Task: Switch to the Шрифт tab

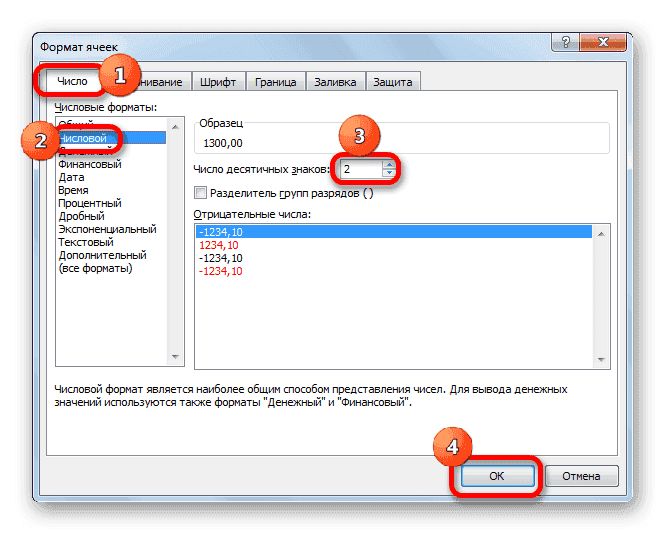Action: [x=218, y=82]
